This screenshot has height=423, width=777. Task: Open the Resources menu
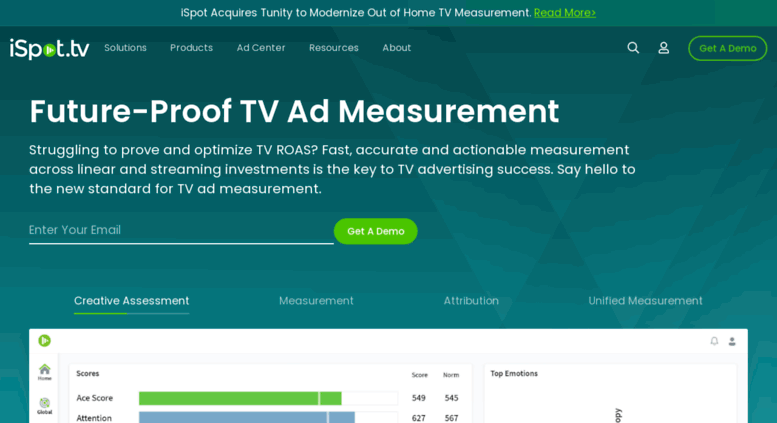tap(333, 48)
